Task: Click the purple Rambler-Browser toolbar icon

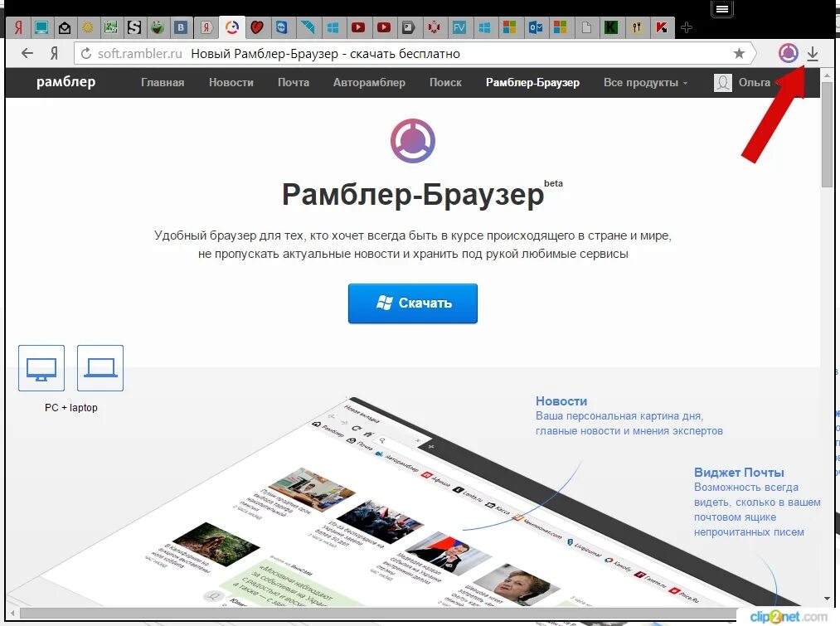Action: point(788,53)
